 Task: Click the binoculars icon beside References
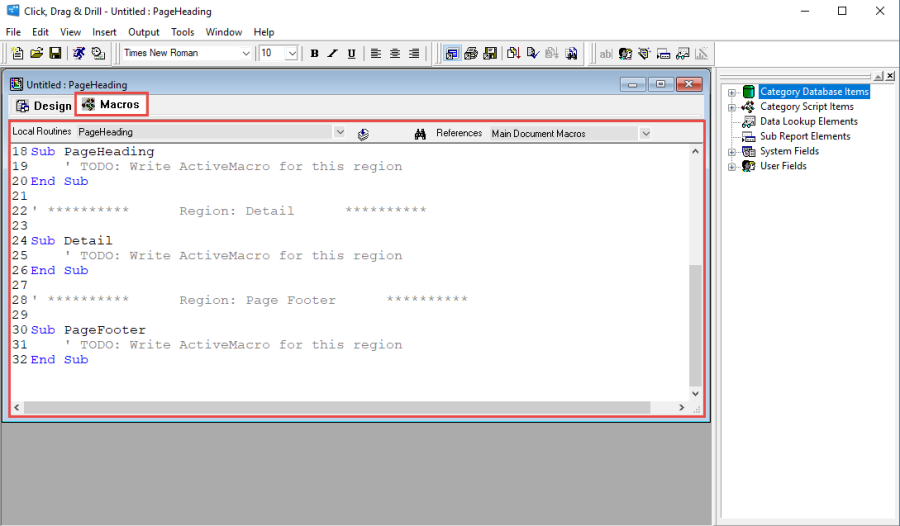(x=421, y=133)
